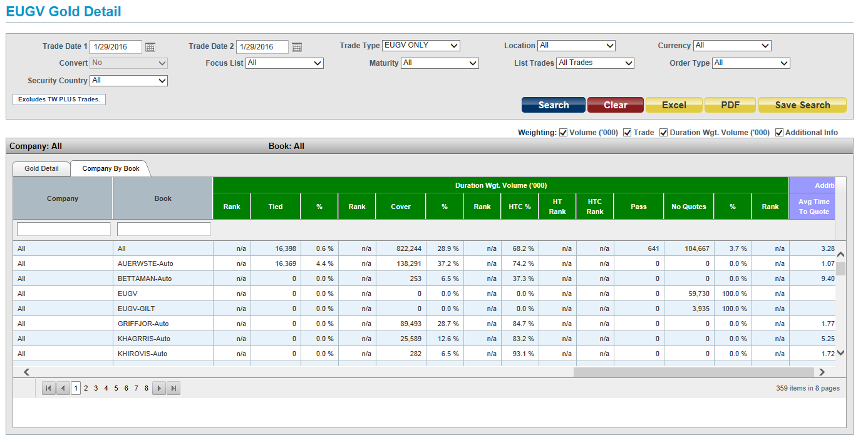Viewport: 868px width, 445px height.
Task: Export results with the PDF button
Action: [x=730, y=105]
